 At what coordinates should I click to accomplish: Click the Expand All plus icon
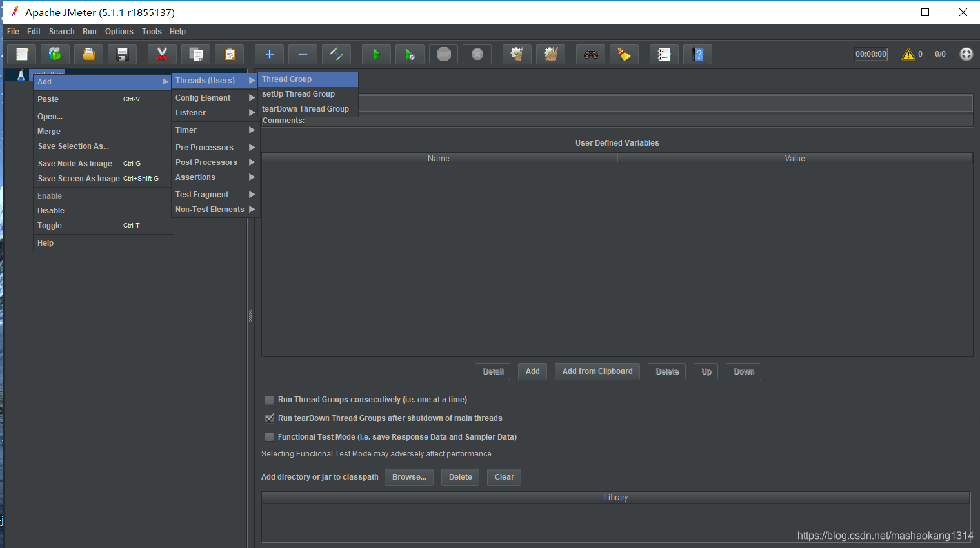(269, 54)
